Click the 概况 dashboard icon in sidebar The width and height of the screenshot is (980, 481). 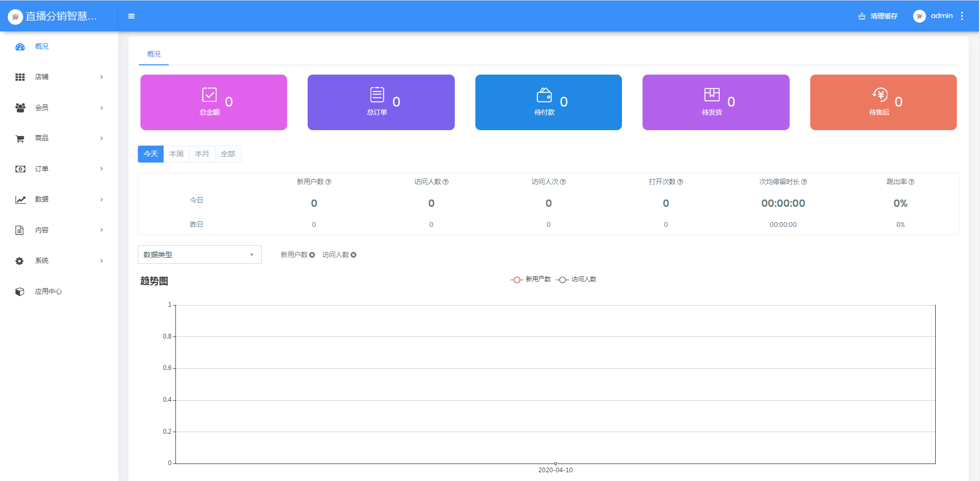click(x=20, y=47)
